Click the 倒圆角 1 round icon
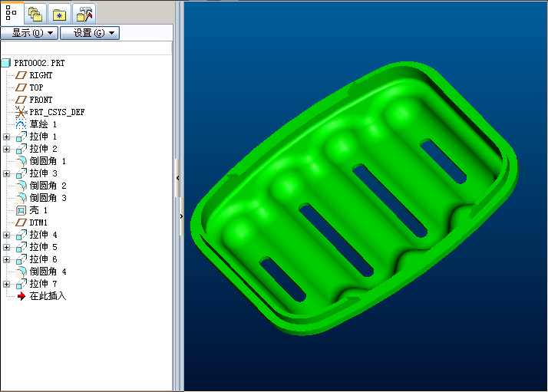The height and width of the screenshot is (392, 548). point(21,161)
